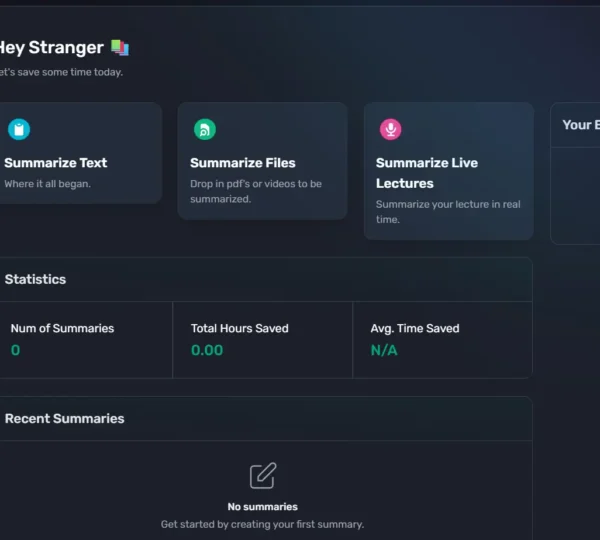Click the clipboard icon on Summarize Text
600x540 pixels.
pos(19,130)
